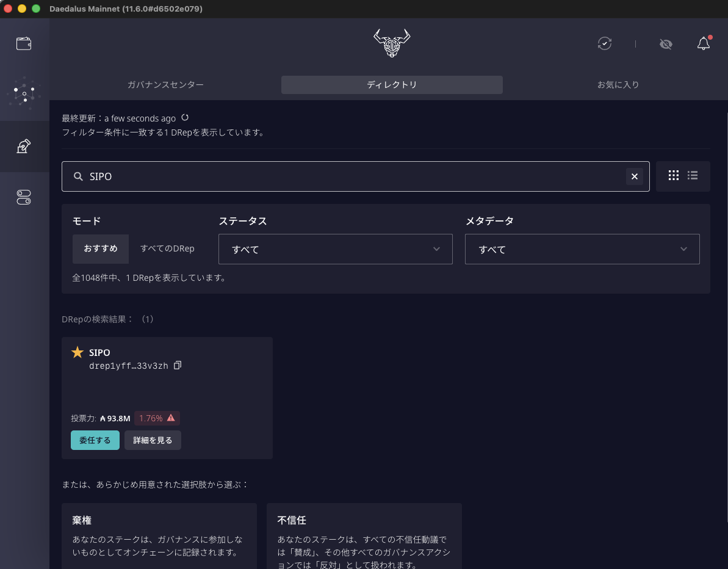
Task: Open the wallets sidebar icon
Action: (x=24, y=44)
